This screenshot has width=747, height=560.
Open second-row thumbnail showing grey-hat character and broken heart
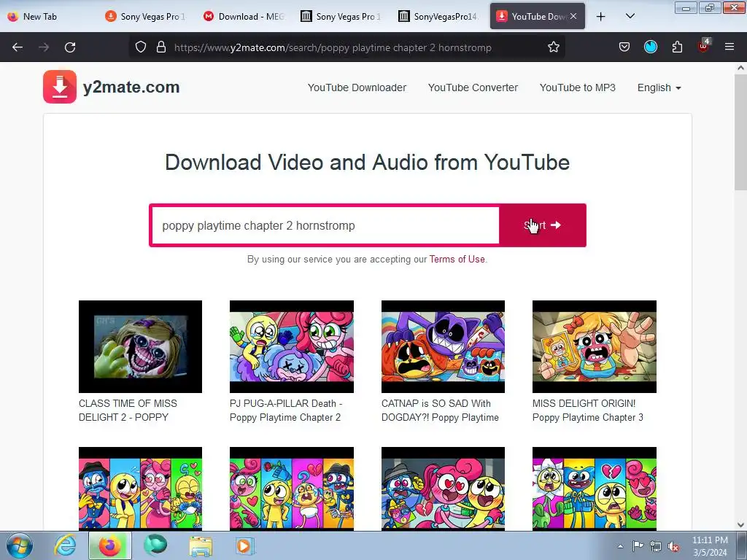pyautogui.click(x=443, y=489)
